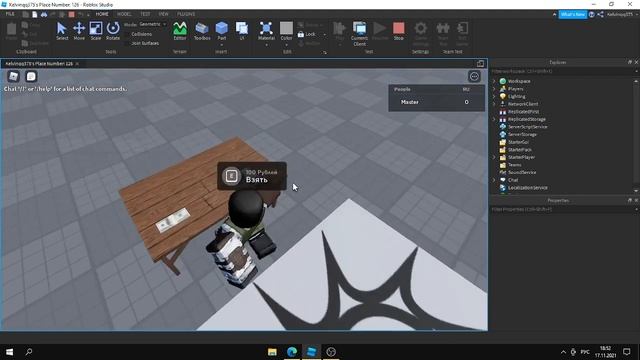Select Teams in Explorer

tap(514, 165)
